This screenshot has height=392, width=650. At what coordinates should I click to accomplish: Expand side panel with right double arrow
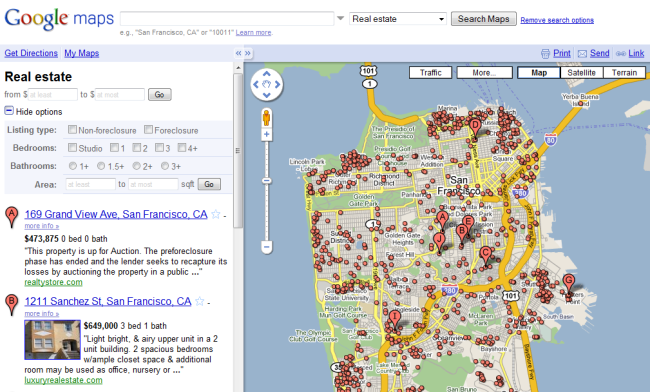pos(247,53)
